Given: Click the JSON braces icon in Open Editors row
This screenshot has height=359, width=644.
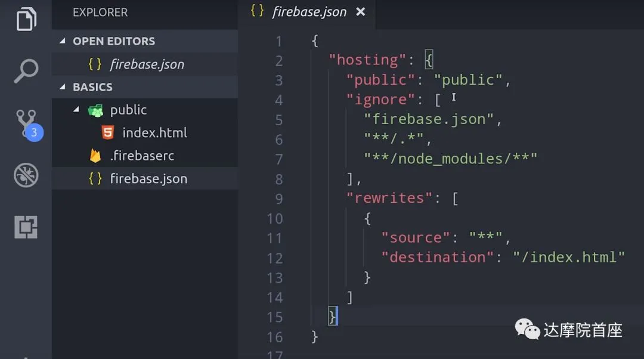Looking at the screenshot, I should pyautogui.click(x=95, y=64).
